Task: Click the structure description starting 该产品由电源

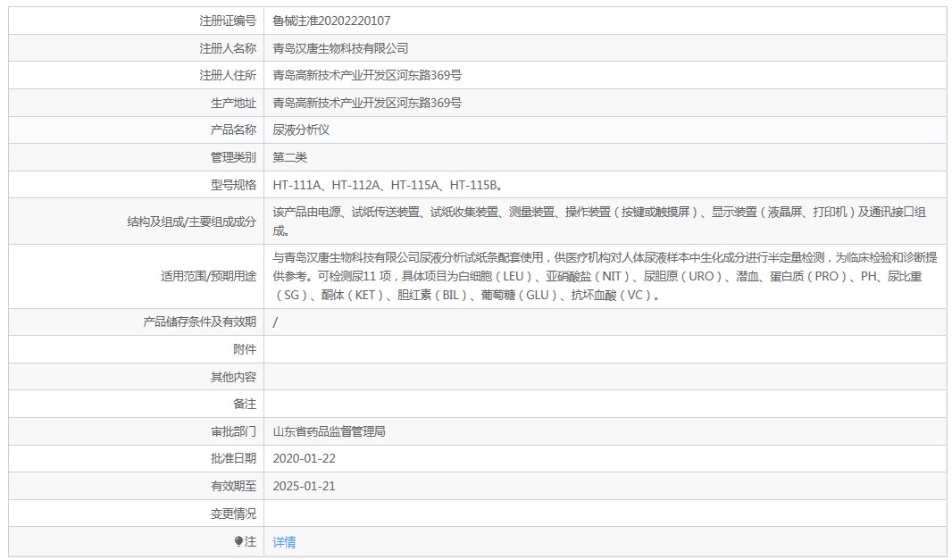Action: tap(599, 221)
